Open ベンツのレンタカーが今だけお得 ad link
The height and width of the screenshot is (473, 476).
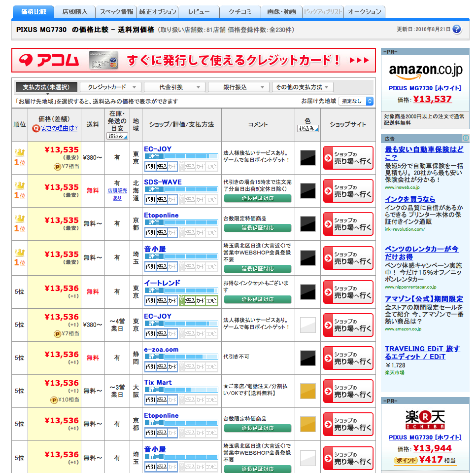[422, 253]
